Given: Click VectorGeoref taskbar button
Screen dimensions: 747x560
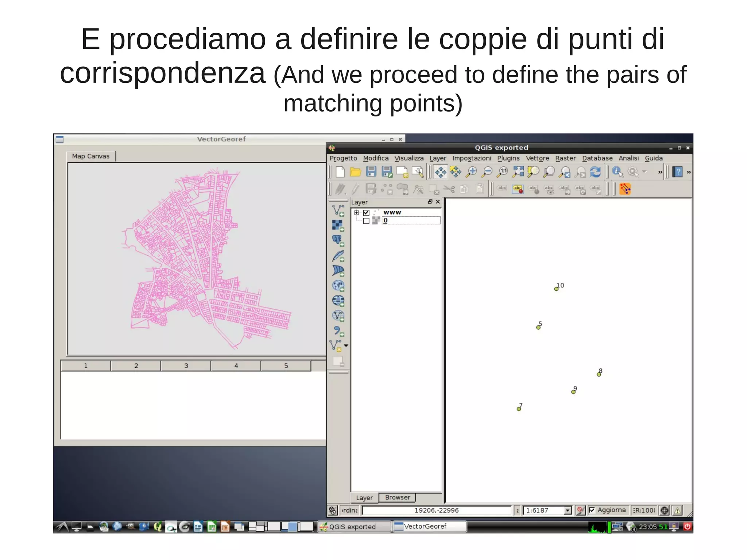Looking at the screenshot, I should [429, 526].
